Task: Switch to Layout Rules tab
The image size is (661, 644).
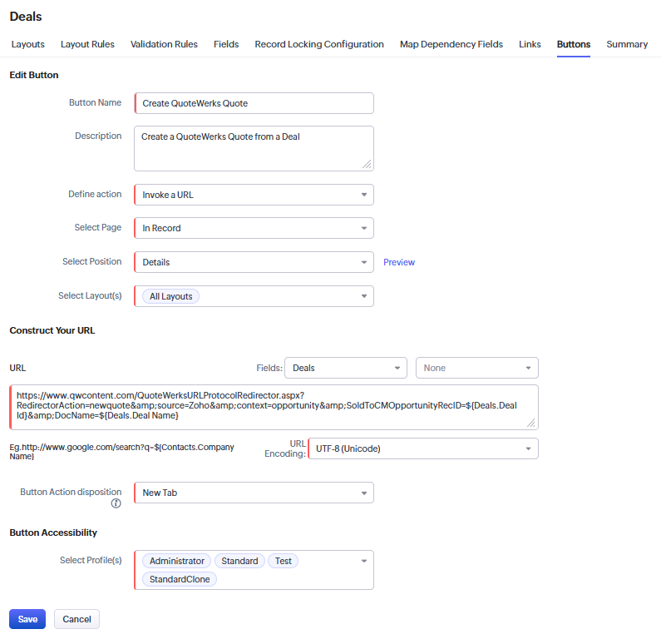Action: coord(87,44)
